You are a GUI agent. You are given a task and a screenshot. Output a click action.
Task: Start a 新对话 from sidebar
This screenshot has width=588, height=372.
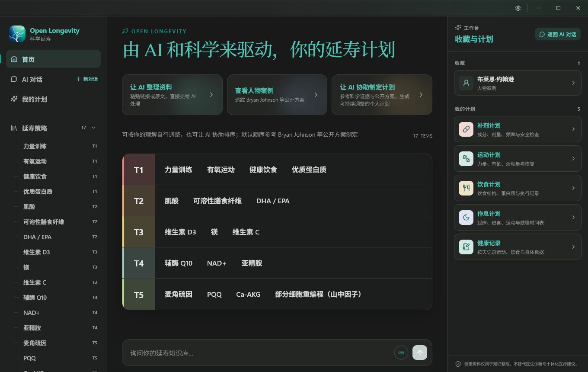click(87, 79)
